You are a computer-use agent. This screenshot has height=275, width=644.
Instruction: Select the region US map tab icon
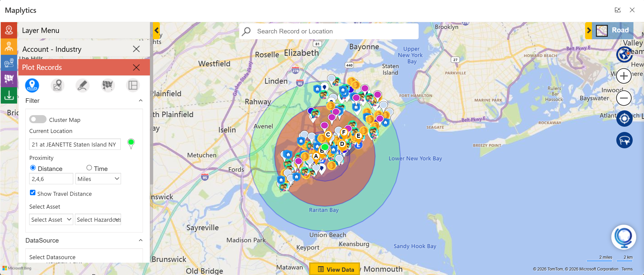pyautogui.click(x=108, y=85)
